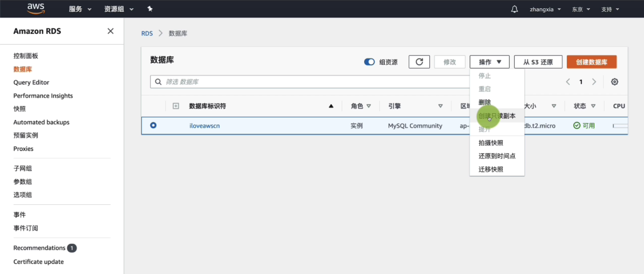Viewport: 644px width, 274px height.
Task: Select the iloveawscn radio button
Action: pos(153,125)
